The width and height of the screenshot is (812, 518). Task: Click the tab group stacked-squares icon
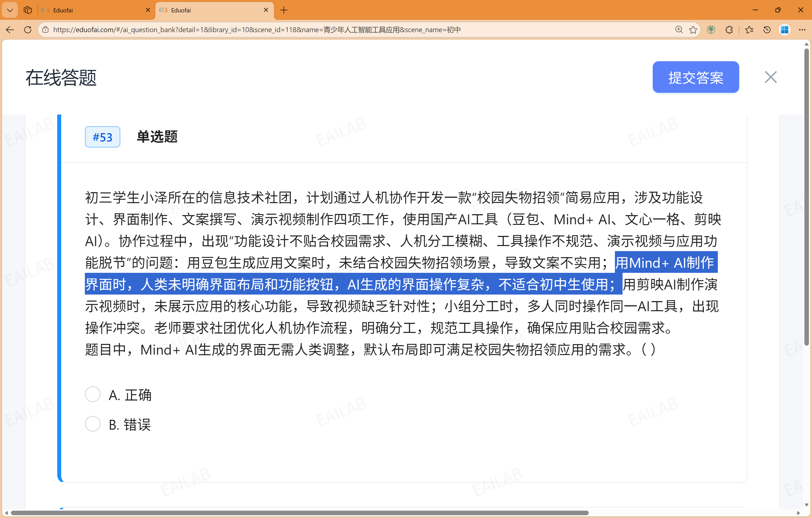click(x=28, y=10)
